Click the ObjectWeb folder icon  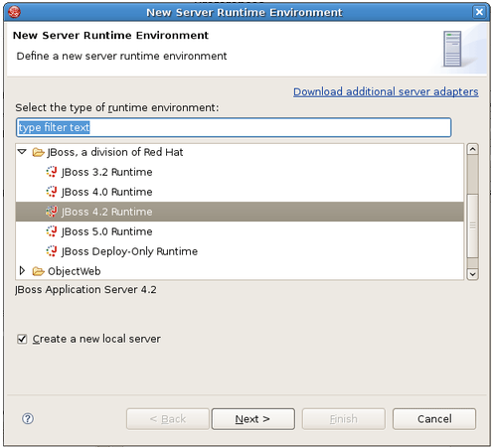(x=39, y=271)
